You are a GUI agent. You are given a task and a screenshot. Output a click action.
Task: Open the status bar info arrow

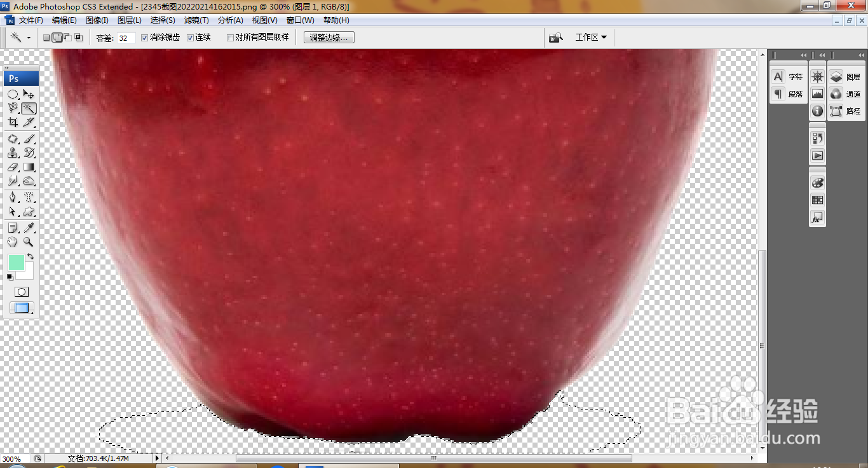tap(158, 458)
